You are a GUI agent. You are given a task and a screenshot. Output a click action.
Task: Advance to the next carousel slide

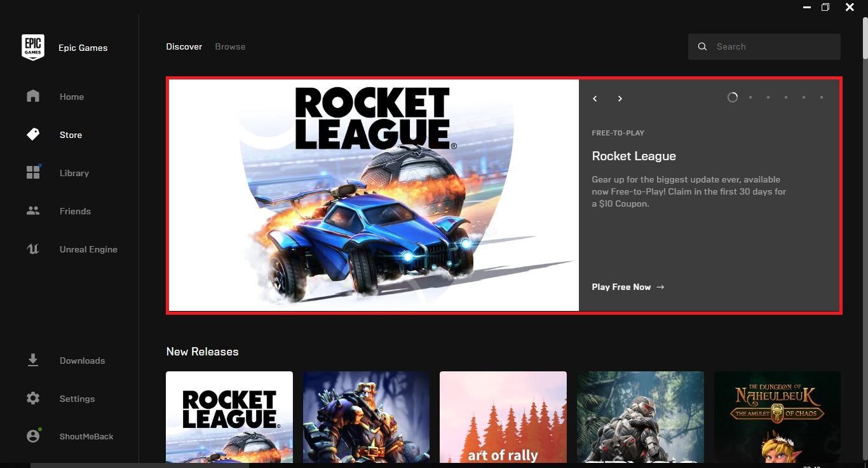[620, 99]
